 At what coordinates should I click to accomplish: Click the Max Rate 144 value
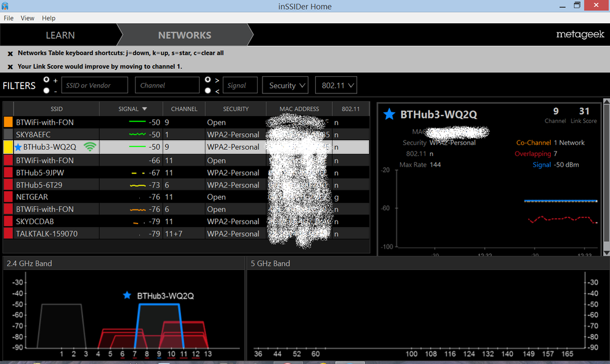pos(435,165)
